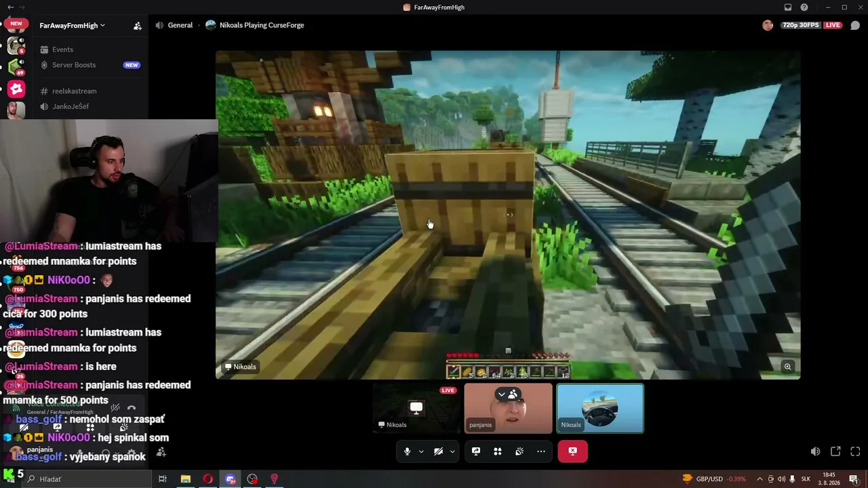Open the SLK keyboard language switcher
This screenshot has height=488, width=868.
pyautogui.click(x=806, y=479)
